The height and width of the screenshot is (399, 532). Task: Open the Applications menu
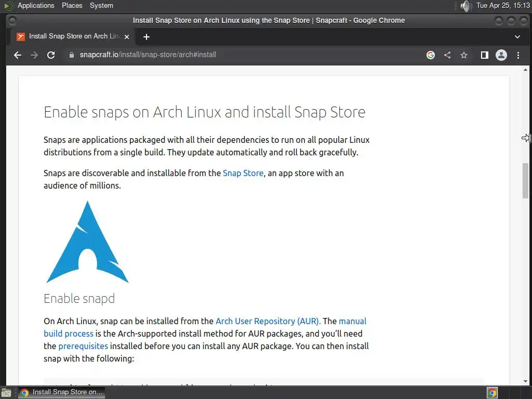[x=36, y=5]
